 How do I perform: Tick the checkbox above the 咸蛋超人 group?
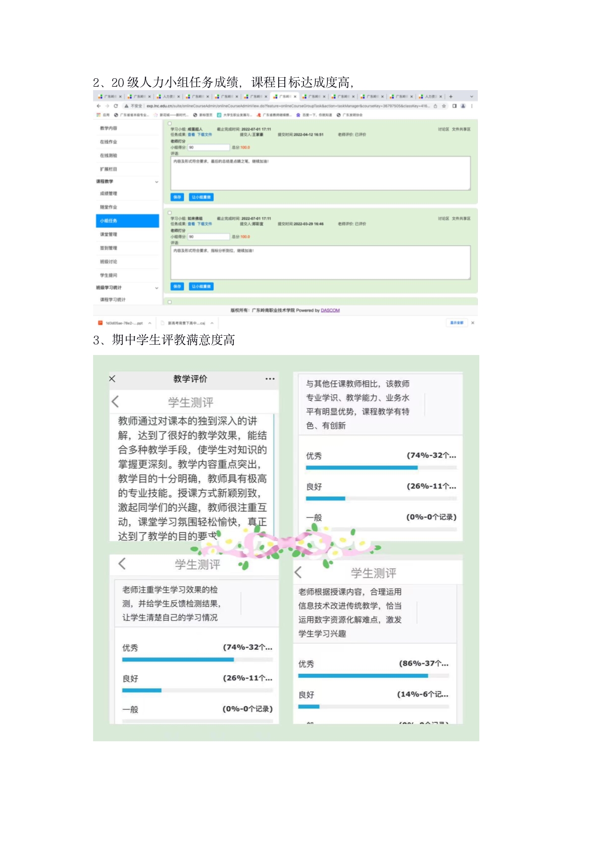point(170,123)
